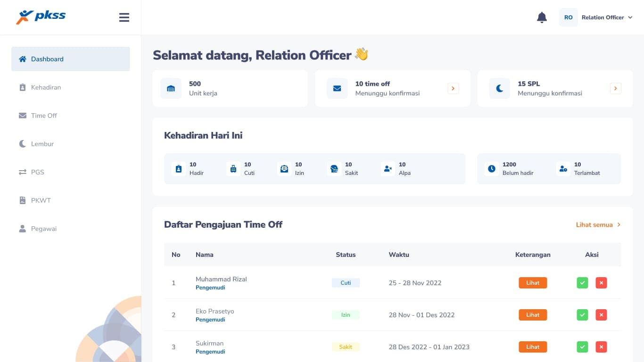Click the Lihat button for Eko Prasetyo
644x362 pixels.
coord(533,315)
